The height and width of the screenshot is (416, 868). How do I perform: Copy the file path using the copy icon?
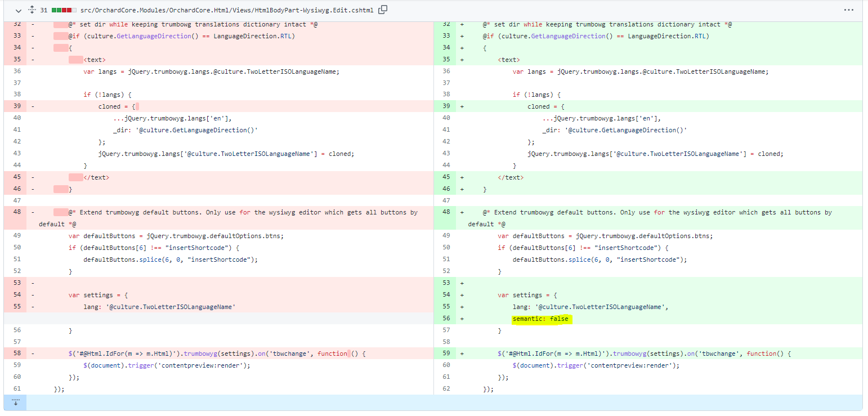click(383, 10)
